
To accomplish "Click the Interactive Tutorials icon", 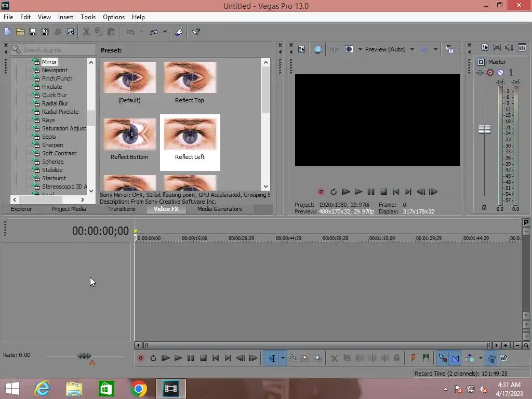I will pos(179,32).
